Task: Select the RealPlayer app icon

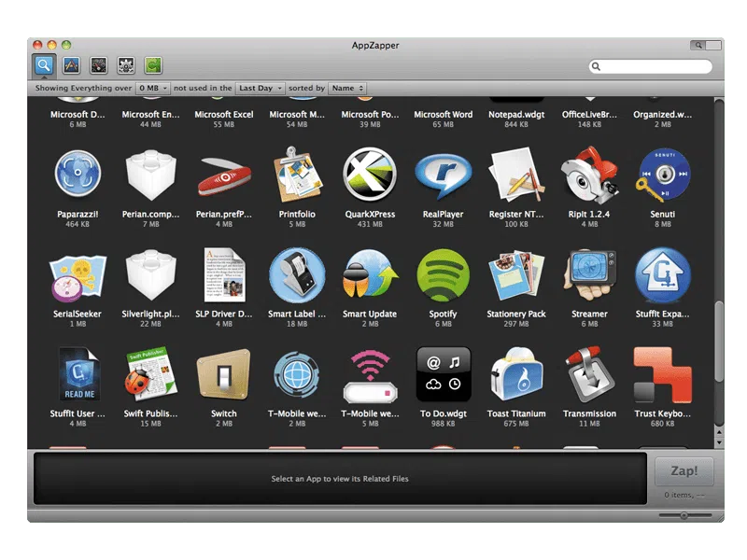Action: (x=444, y=177)
